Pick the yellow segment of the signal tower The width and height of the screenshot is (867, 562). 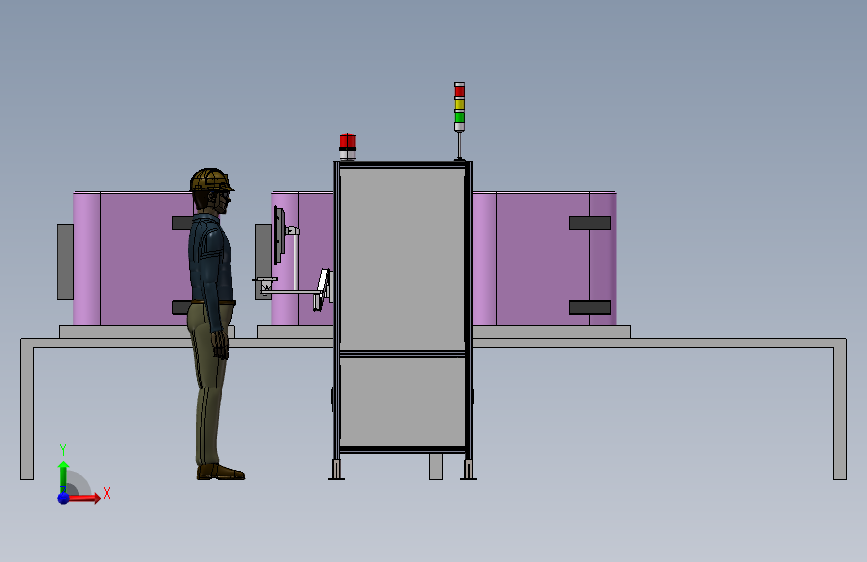(459, 104)
